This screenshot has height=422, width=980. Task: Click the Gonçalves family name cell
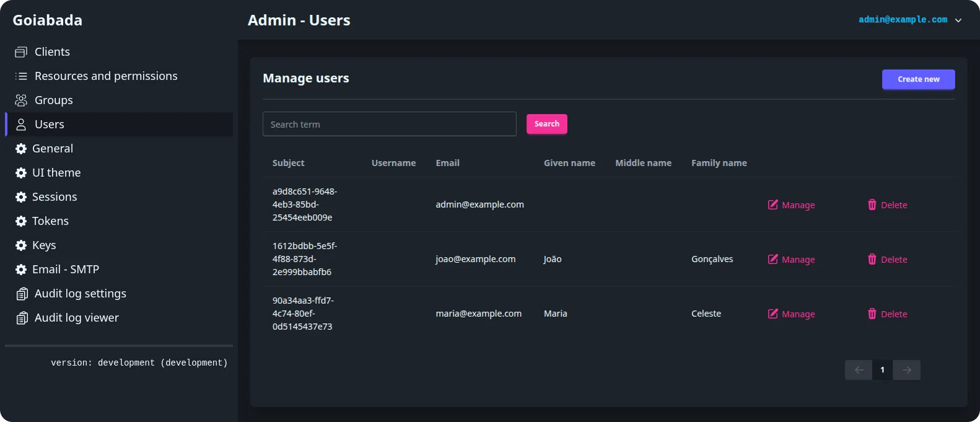coord(712,259)
